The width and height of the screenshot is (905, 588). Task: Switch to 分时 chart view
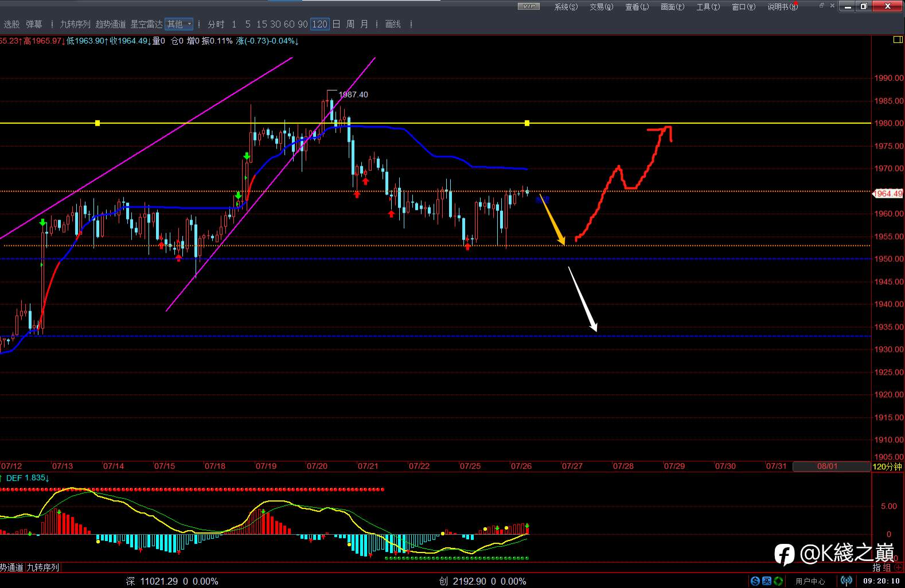point(216,24)
